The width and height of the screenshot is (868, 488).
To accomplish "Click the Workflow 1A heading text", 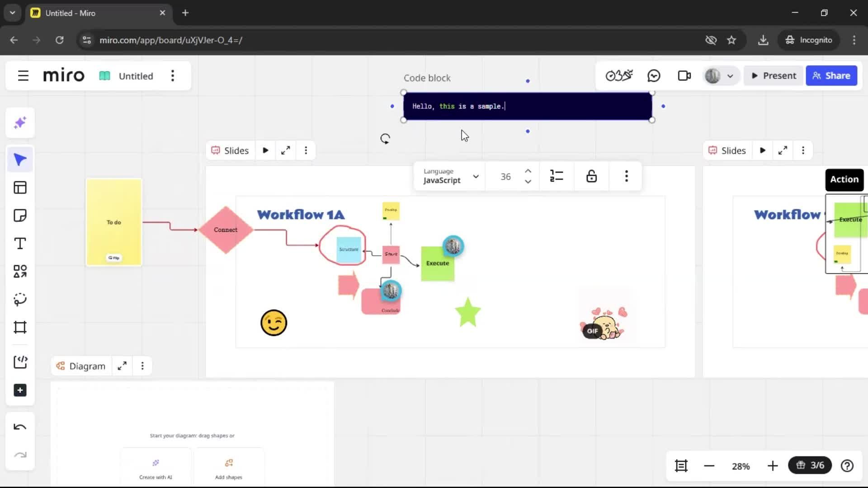I will (x=301, y=215).
